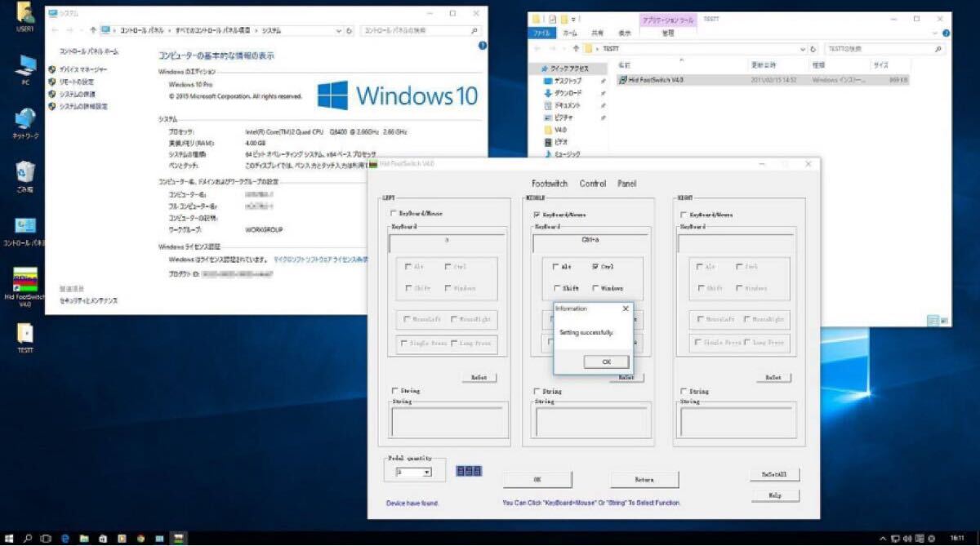Click the refresh icon in the TESTT explorer address bar

(813, 49)
